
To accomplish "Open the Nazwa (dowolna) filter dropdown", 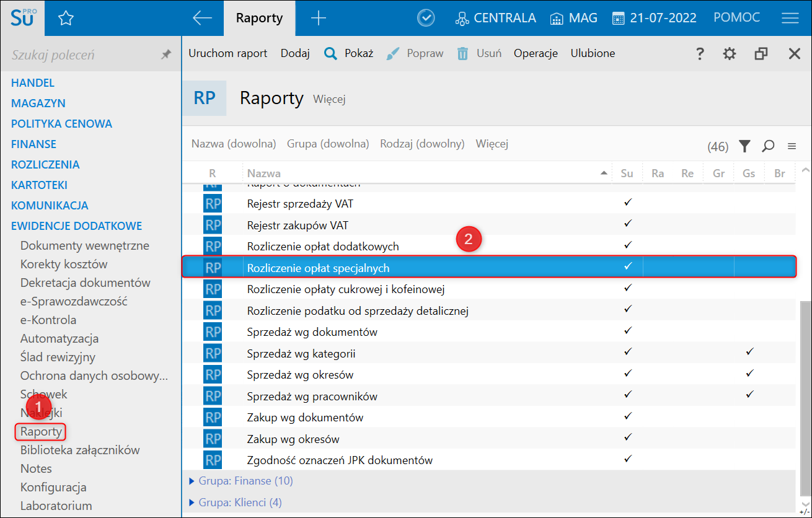I will 234,144.
